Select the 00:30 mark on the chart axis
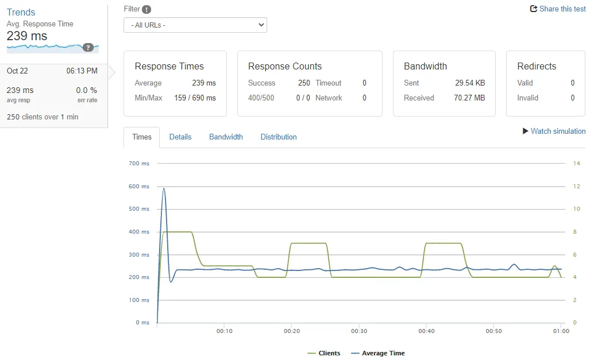 point(359,331)
